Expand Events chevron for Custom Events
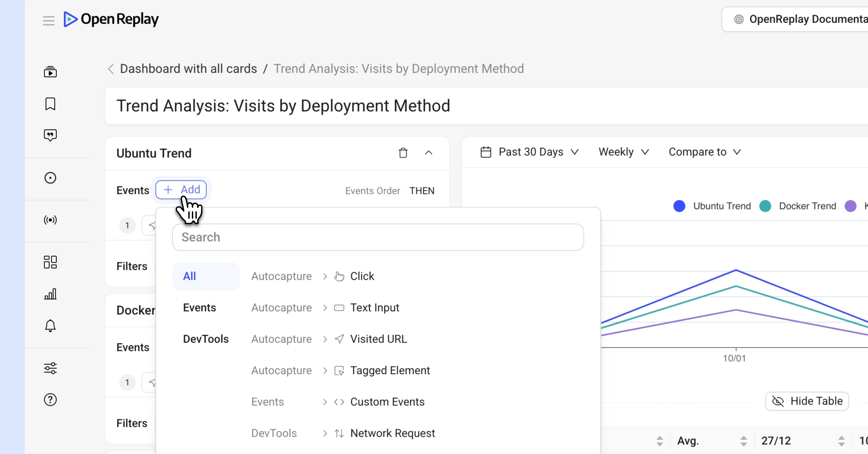Image resolution: width=868 pixels, height=454 pixels. [325, 402]
